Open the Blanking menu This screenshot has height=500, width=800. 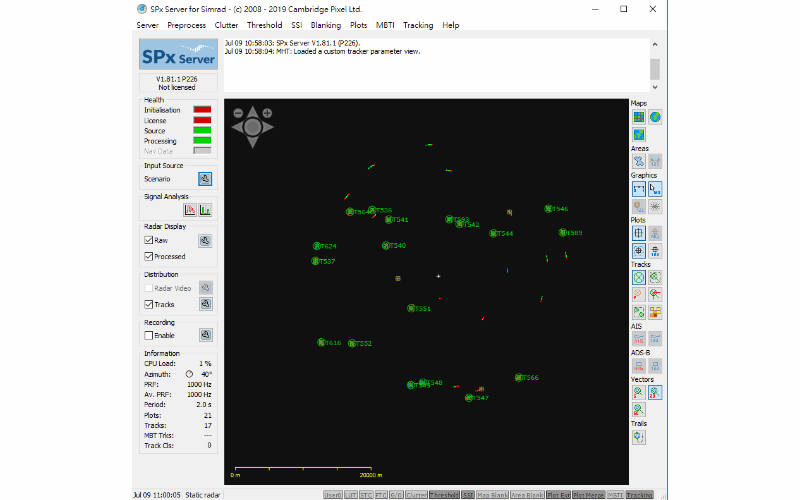point(326,25)
